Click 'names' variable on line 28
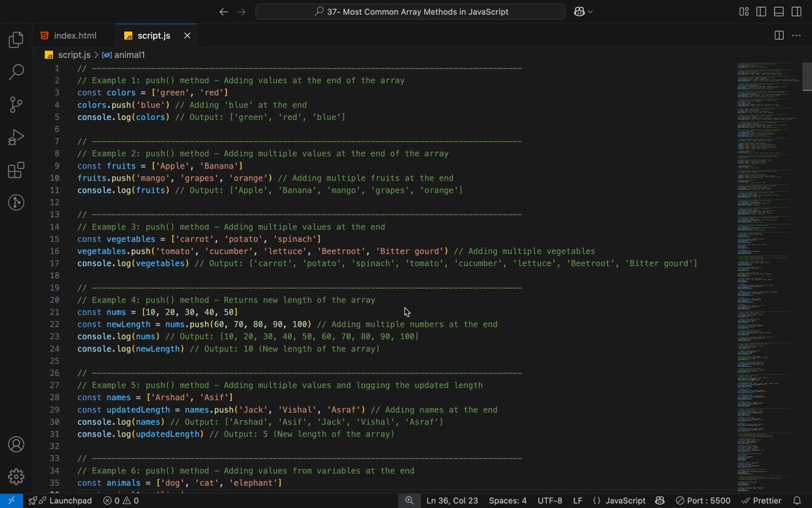 pyautogui.click(x=118, y=398)
